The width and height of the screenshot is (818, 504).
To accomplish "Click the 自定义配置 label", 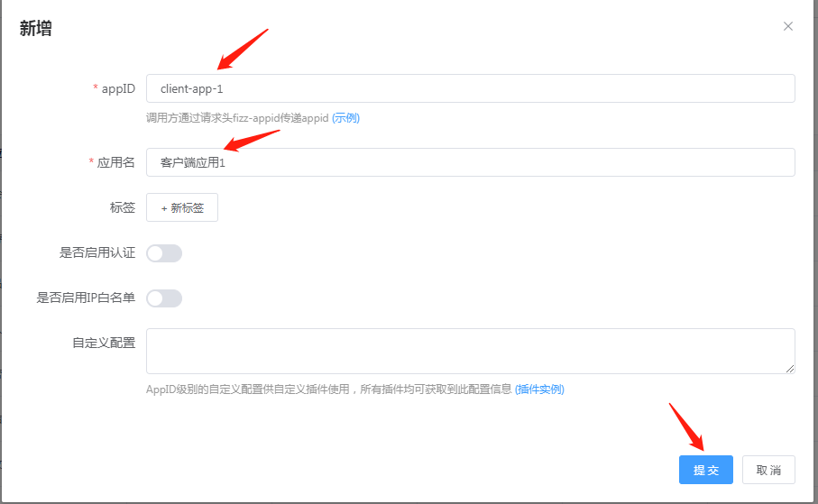I will click(104, 343).
